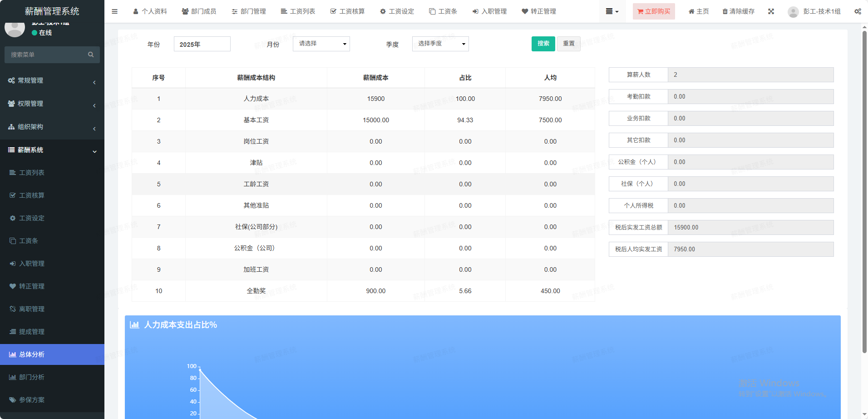Open the 选择季度 quarter dropdown

tap(440, 44)
